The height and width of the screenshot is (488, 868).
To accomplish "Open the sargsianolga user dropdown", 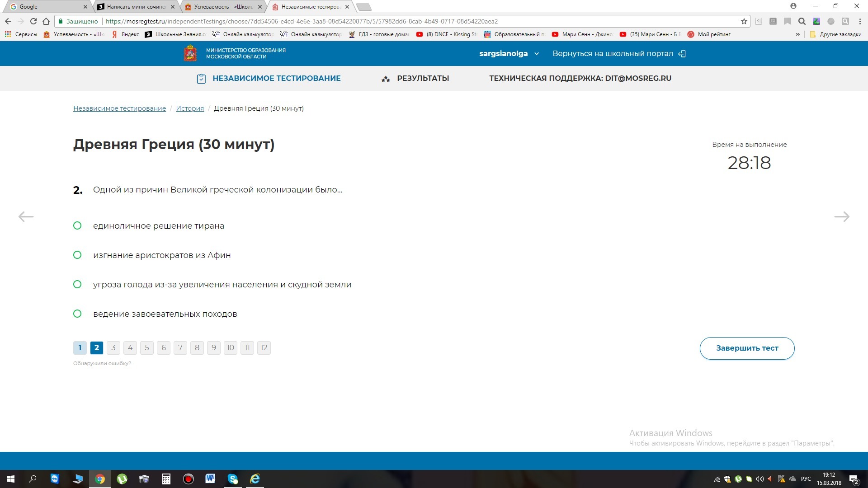I will tap(509, 54).
